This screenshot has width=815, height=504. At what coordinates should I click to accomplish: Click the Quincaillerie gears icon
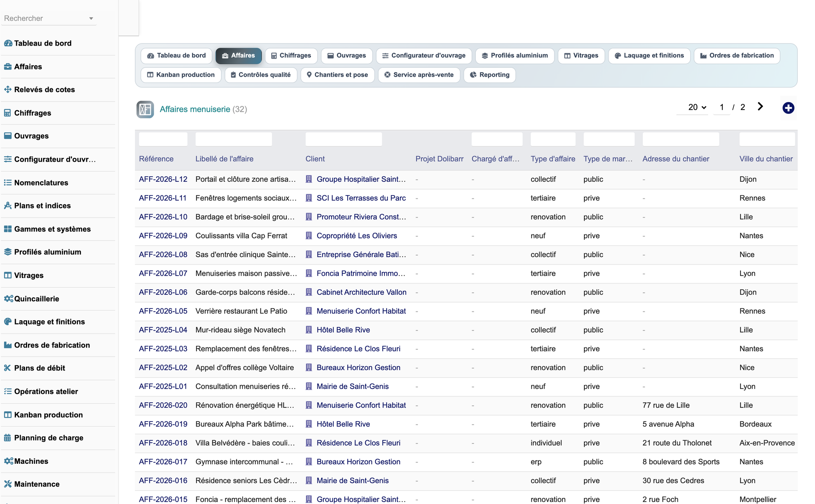(x=9, y=298)
